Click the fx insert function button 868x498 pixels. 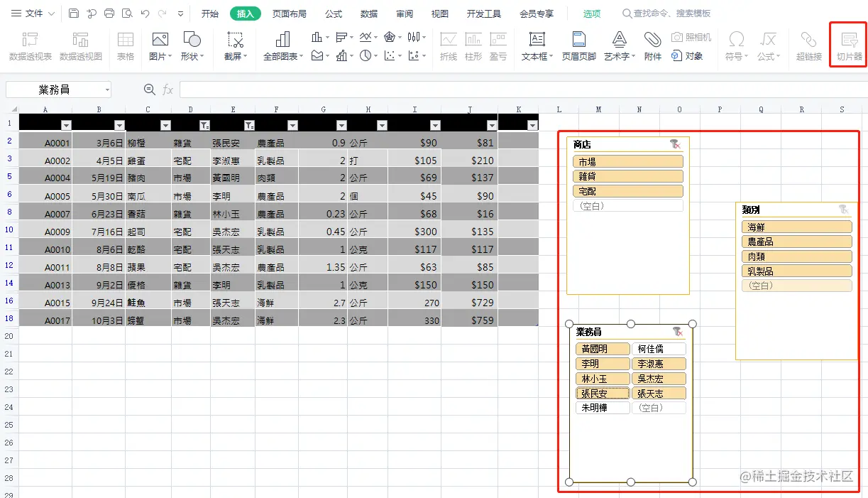[x=170, y=89]
